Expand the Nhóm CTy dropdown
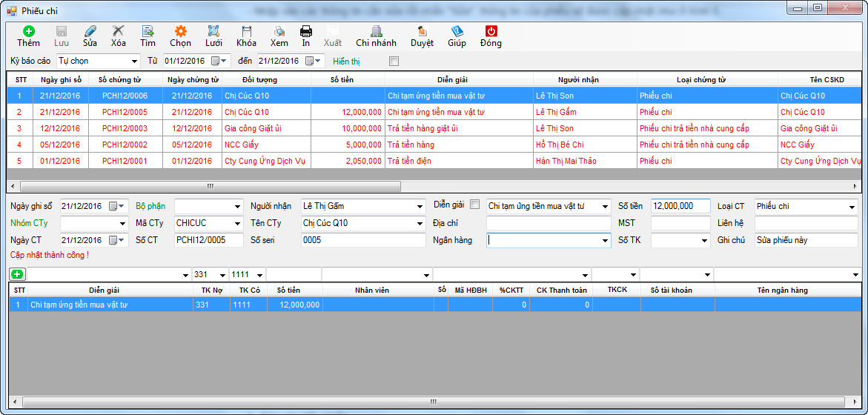Screen dimensions: 868x415 coord(122,224)
